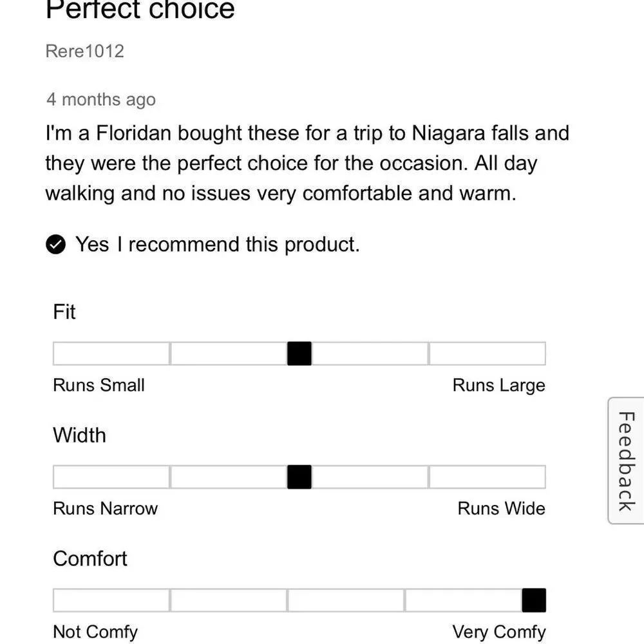The height and width of the screenshot is (644, 644).
Task: Click the second Comfort slider segment
Action: (x=229, y=600)
